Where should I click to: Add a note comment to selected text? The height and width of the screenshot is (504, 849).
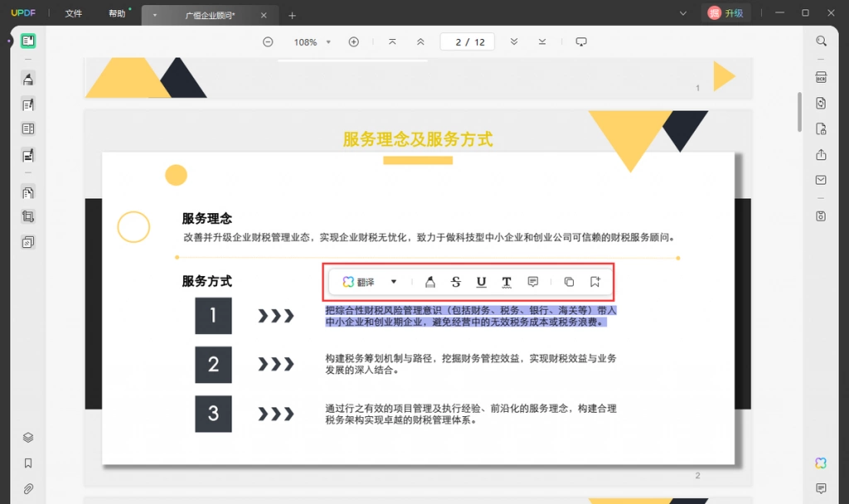[x=533, y=282]
